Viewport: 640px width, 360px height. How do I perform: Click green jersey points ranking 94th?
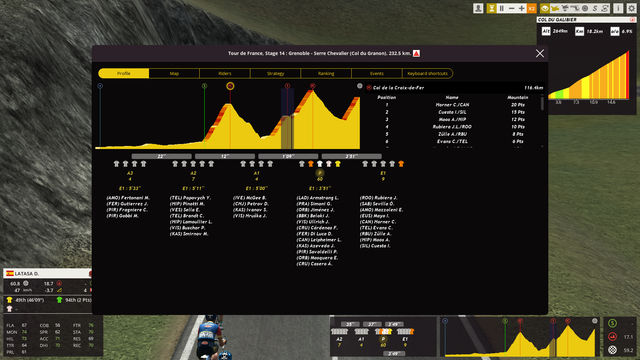click(74, 300)
